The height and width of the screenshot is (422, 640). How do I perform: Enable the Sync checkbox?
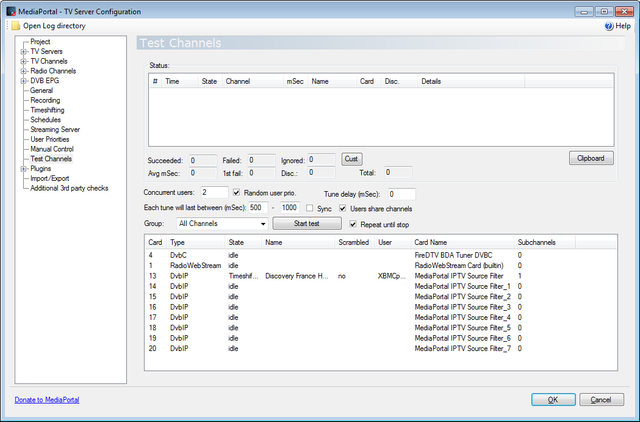pos(310,208)
